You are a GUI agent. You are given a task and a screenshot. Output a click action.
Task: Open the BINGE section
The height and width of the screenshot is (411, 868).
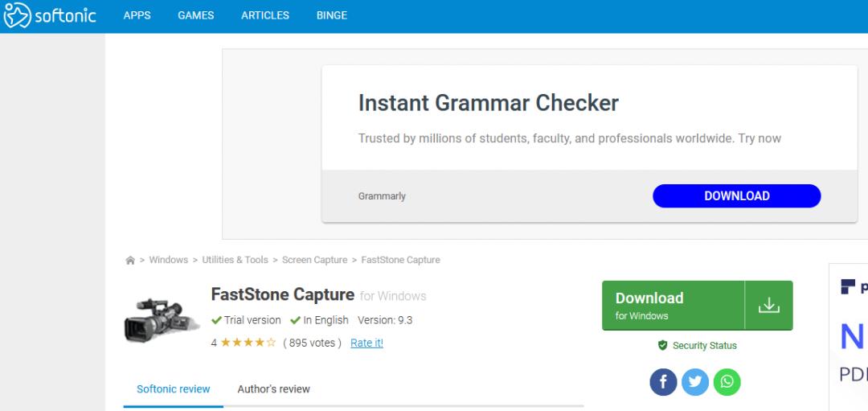pyautogui.click(x=332, y=15)
